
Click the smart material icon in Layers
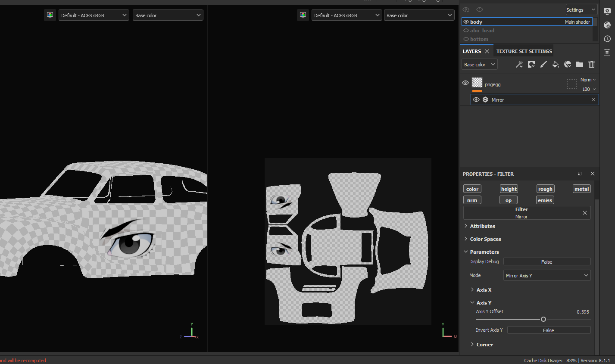coord(568,65)
